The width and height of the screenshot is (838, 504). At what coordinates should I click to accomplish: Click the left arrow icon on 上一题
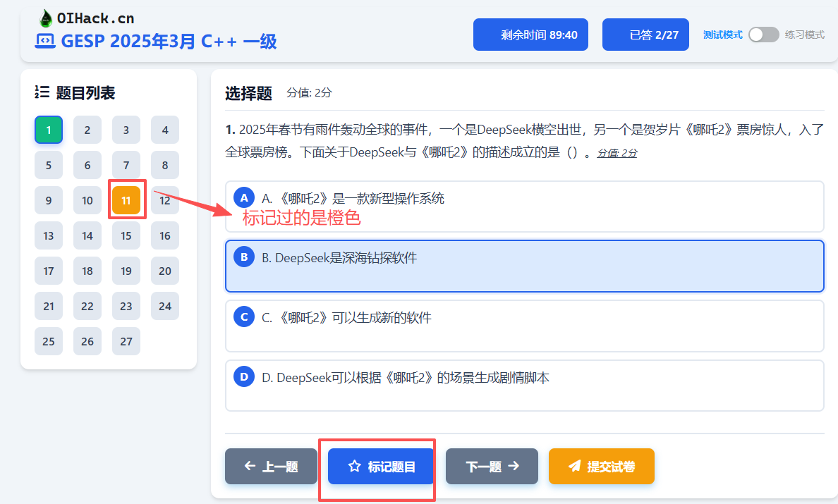point(250,466)
